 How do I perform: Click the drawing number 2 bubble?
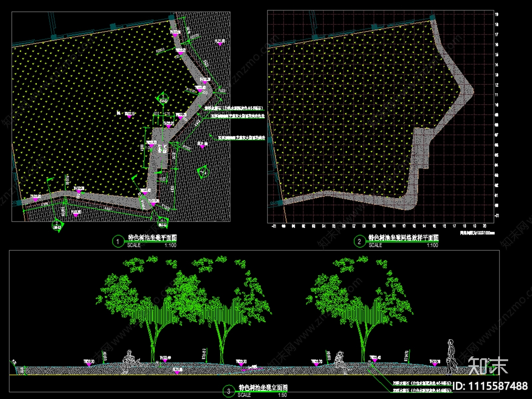359,241
